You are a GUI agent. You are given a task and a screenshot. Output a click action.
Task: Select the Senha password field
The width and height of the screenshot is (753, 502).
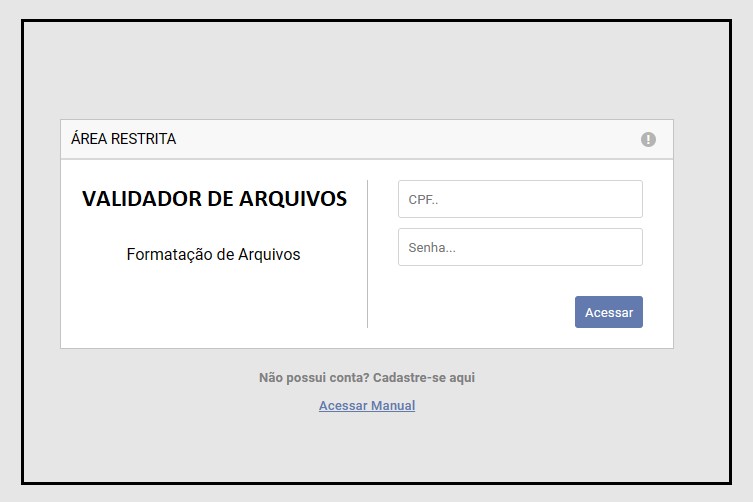tap(520, 247)
